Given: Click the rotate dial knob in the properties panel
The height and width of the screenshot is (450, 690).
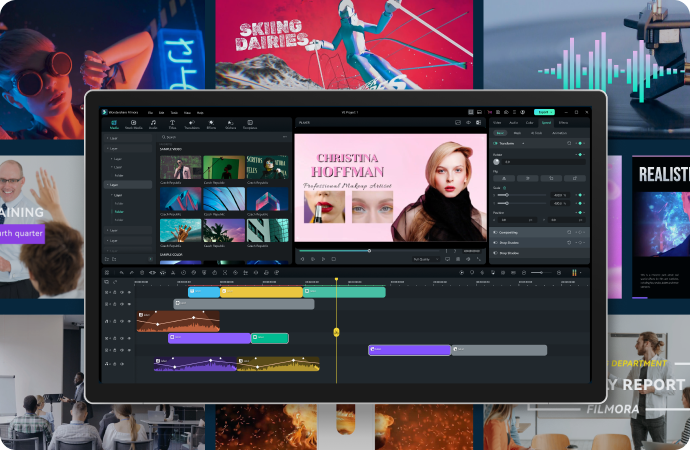Looking at the screenshot, I should click(496, 162).
